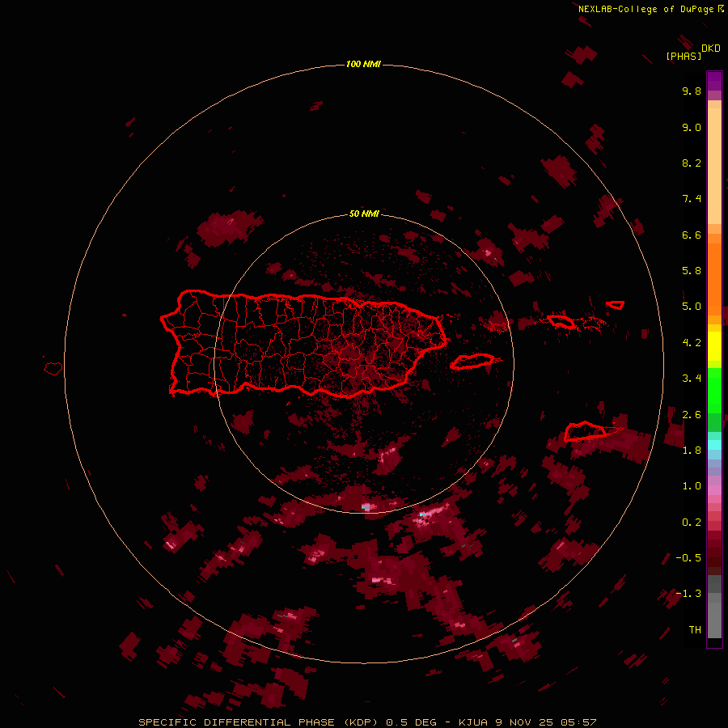
Task: Pick the gray band at the color bar bottom
Action: pyautogui.click(x=714, y=616)
